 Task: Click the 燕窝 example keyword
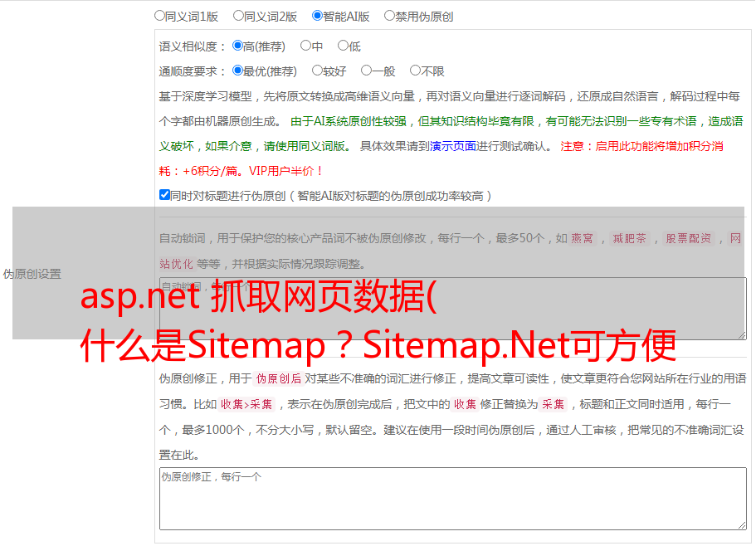coord(583,238)
